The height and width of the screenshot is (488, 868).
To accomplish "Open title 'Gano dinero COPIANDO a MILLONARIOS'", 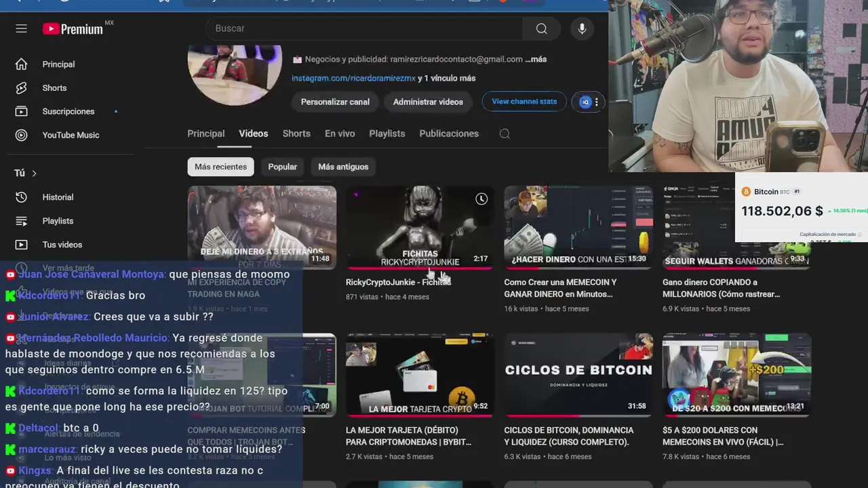I will pos(721,288).
